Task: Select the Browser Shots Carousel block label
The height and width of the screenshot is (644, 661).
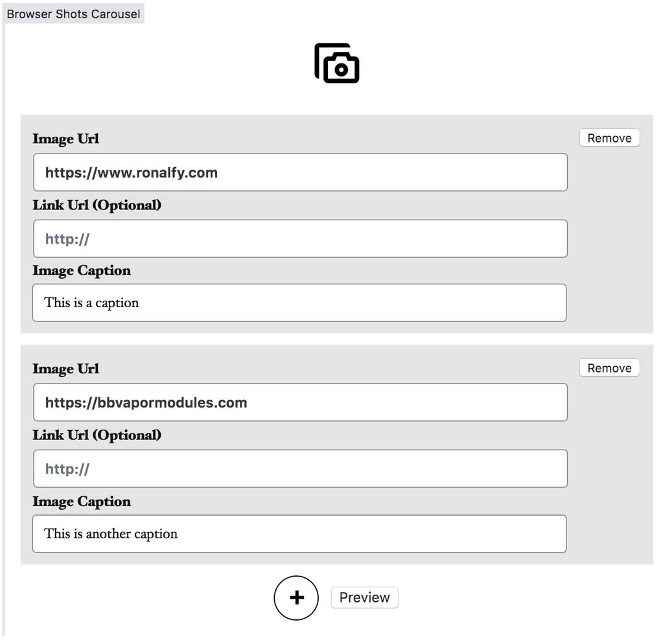Action: click(73, 14)
